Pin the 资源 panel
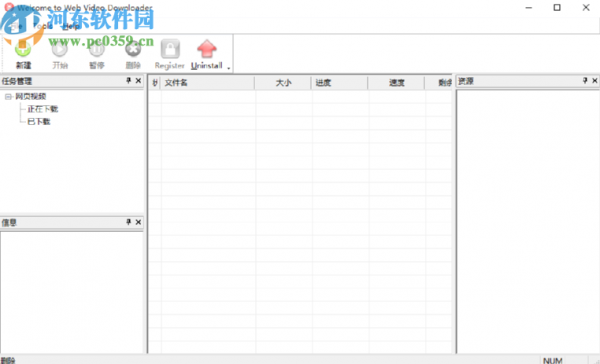 585,80
